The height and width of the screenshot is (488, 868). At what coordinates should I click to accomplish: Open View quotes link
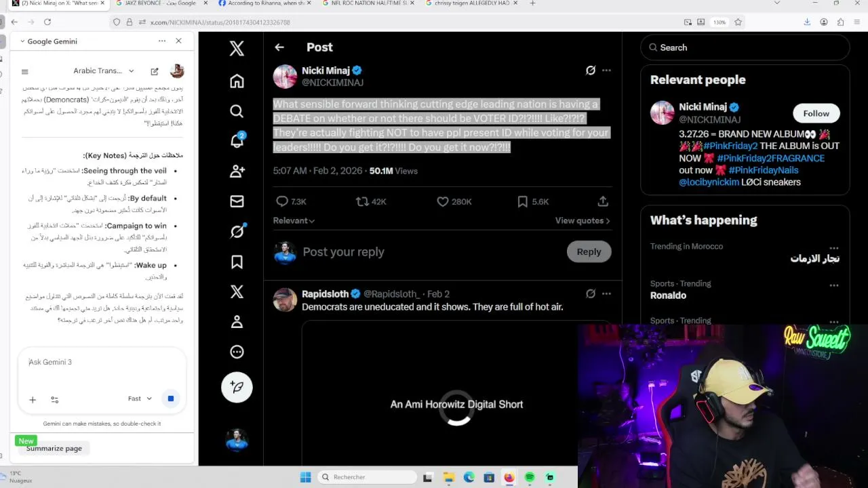coord(583,220)
